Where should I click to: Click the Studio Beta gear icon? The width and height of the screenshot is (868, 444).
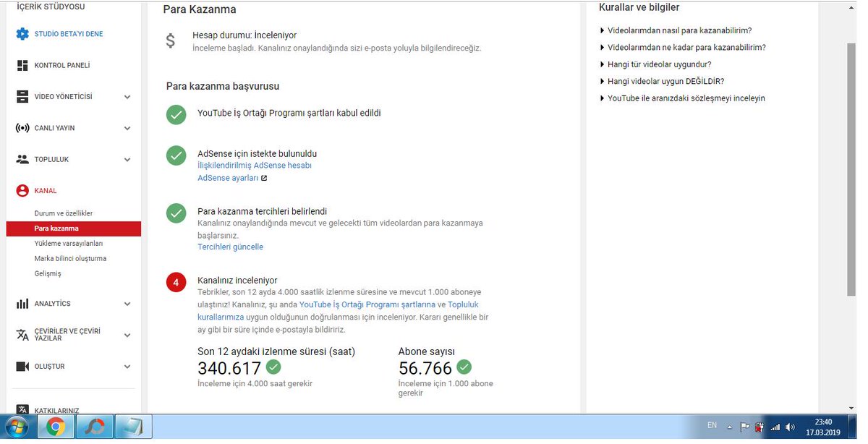click(x=22, y=34)
